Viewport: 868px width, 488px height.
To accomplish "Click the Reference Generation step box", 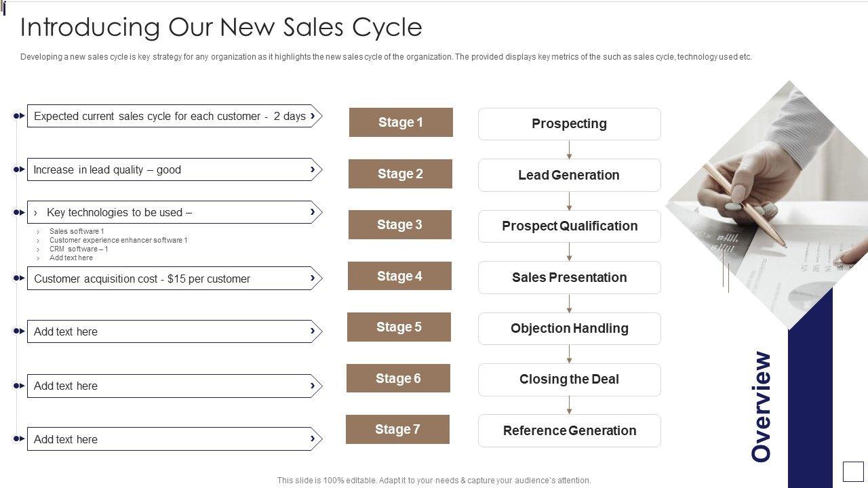I will point(569,430).
